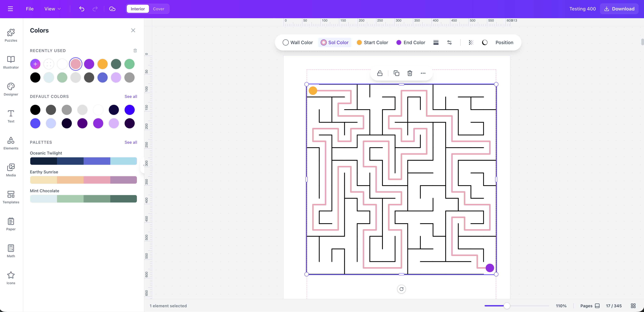Select the Wall Color radio option
Image resolution: width=644 pixels, height=312 pixels.
click(297, 42)
